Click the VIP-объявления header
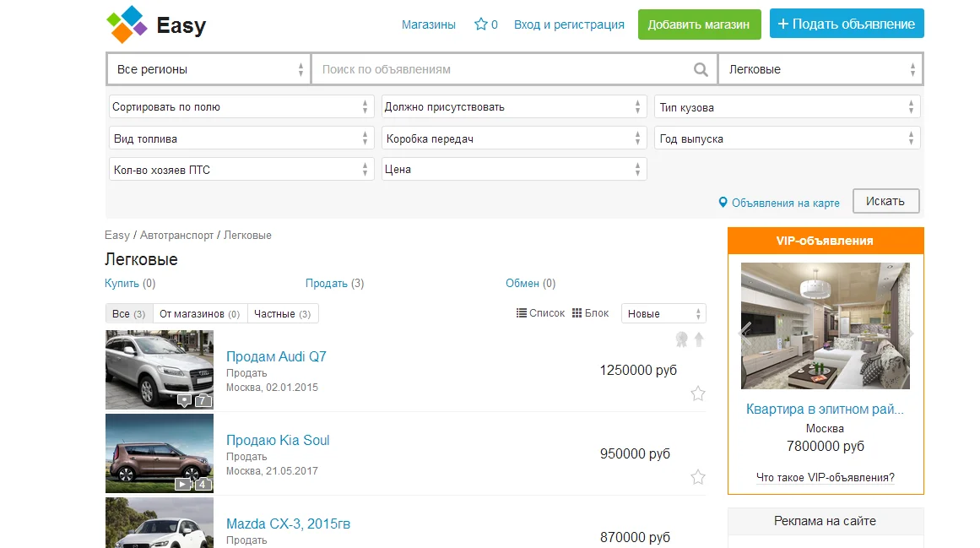This screenshot has width=980, height=548. point(825,241)
